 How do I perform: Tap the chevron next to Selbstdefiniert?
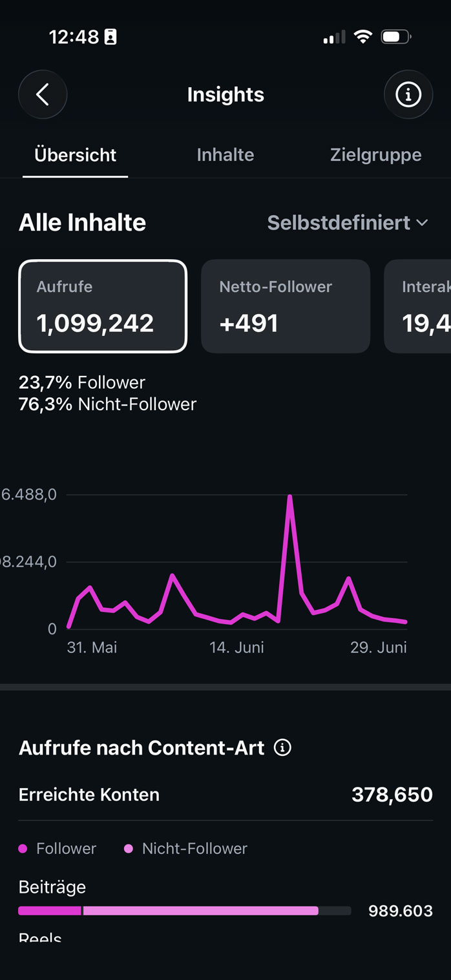(423, 223)
